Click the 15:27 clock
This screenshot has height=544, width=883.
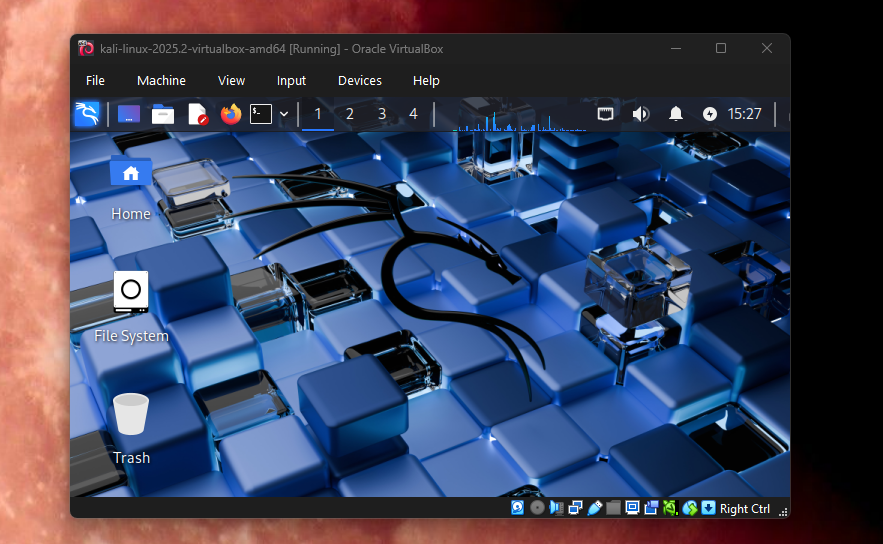pyautogui.click(x=744, y=114)
